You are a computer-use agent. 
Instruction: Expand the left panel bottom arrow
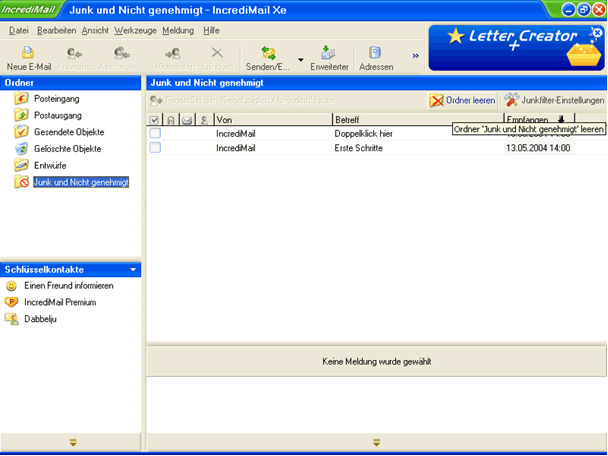pos(73,442)
